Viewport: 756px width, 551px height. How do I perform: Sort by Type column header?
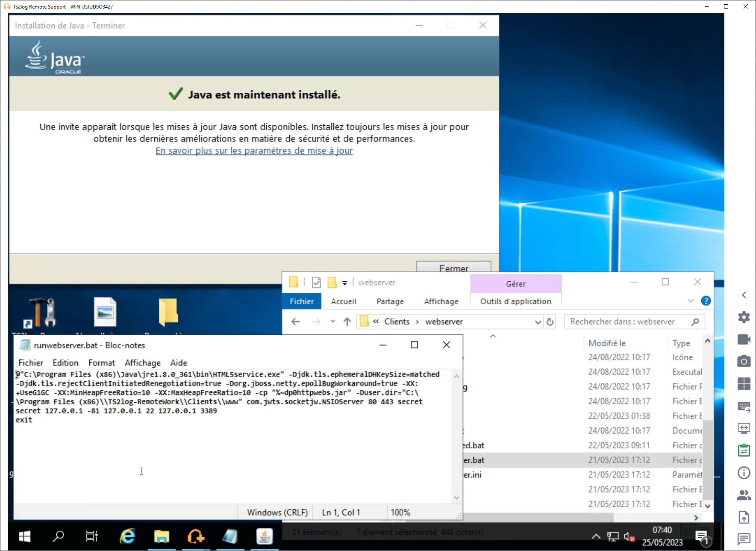tap(681, 343)
